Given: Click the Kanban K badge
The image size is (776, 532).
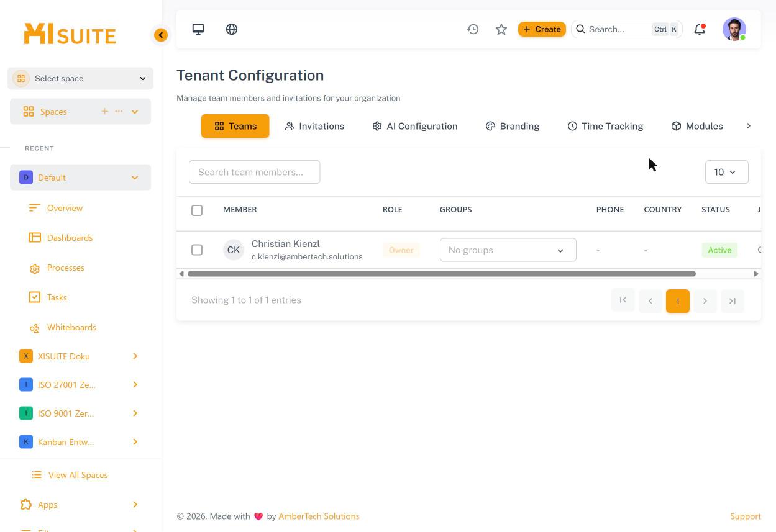Looking at the screenshot, I should (x=26, y=442).
